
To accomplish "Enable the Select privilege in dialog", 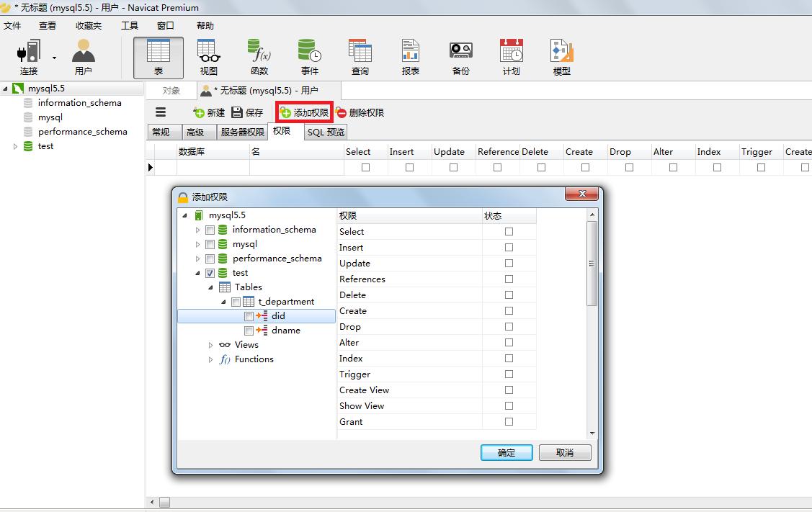I will click(x=509, y=231).
